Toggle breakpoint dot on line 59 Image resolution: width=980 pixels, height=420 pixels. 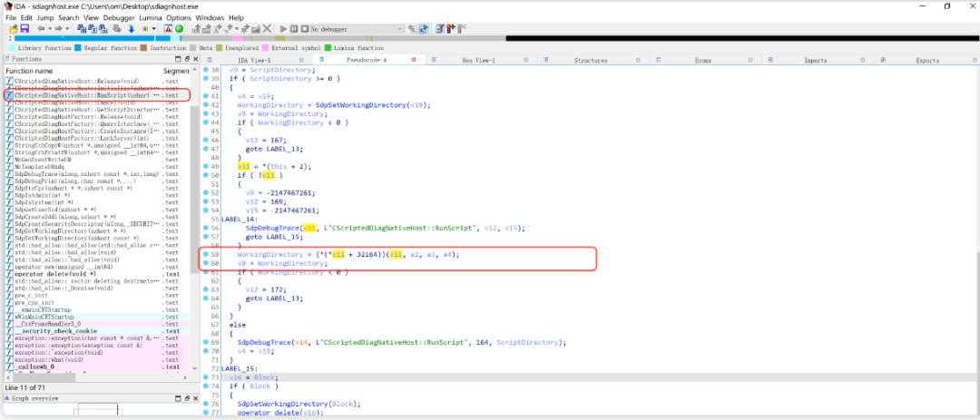coord(206,255)
